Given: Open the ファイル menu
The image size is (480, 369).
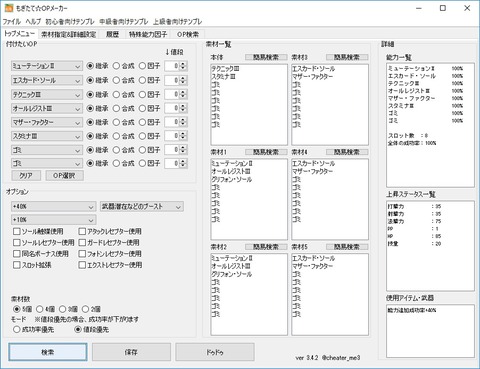Looking at the screenshot, I should click(12, 22).
